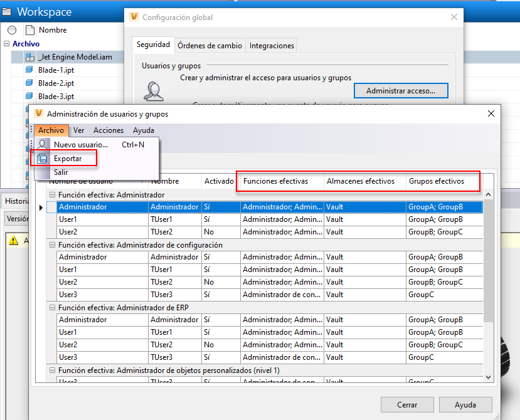520x420 pixels.
Task: Click the Cerrar button
Action: pyautogui.click(x=407, y=405)
